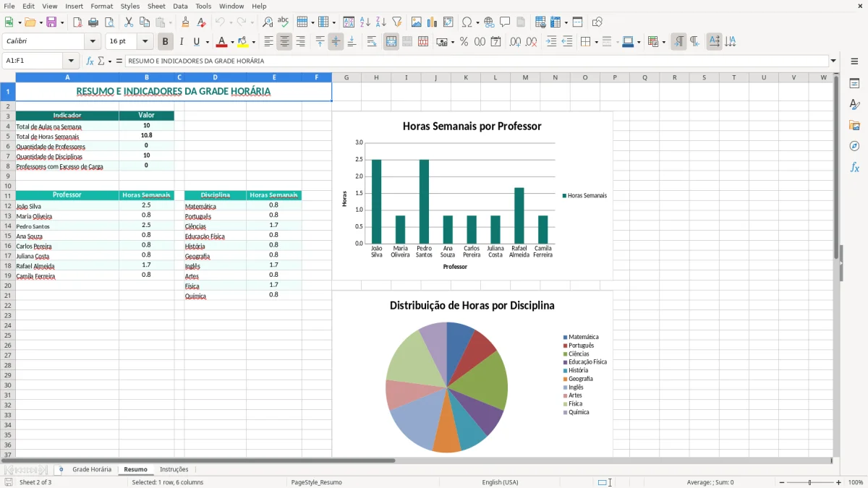Open the Data menu
This screenshot has height=488, width=868.
[x=180, y=6]
